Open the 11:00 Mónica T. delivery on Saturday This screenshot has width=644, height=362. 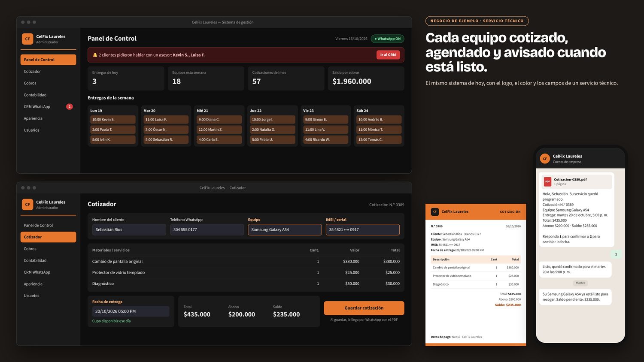[379, 130]
